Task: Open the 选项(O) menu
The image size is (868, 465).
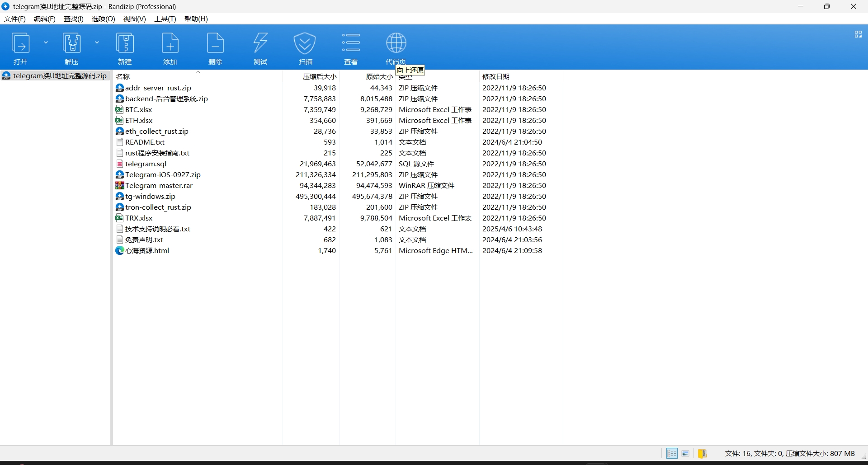Action: (x=104, y=19)
